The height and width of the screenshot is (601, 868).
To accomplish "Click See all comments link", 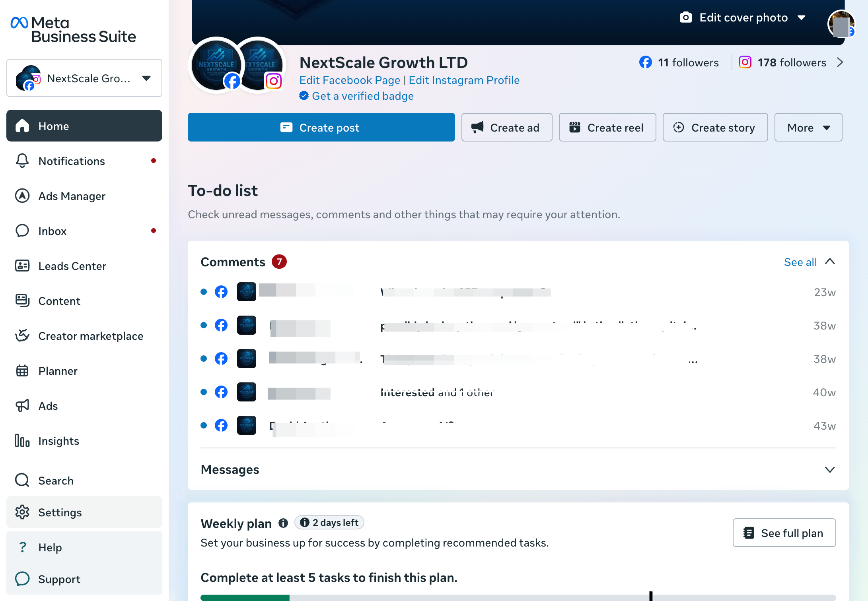I will coord(800,262).
